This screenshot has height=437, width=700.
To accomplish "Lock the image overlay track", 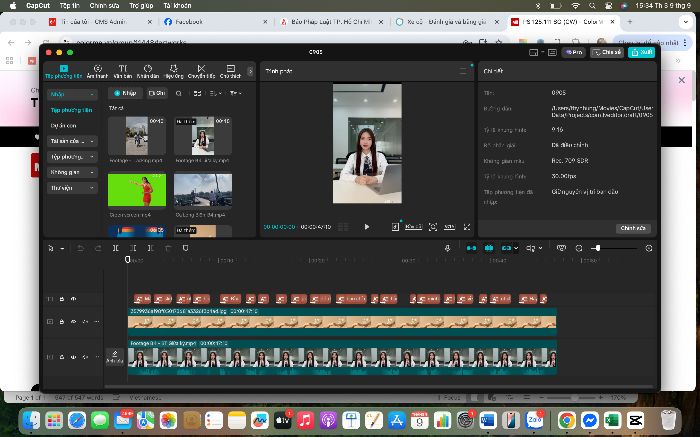I will [62, 321].
